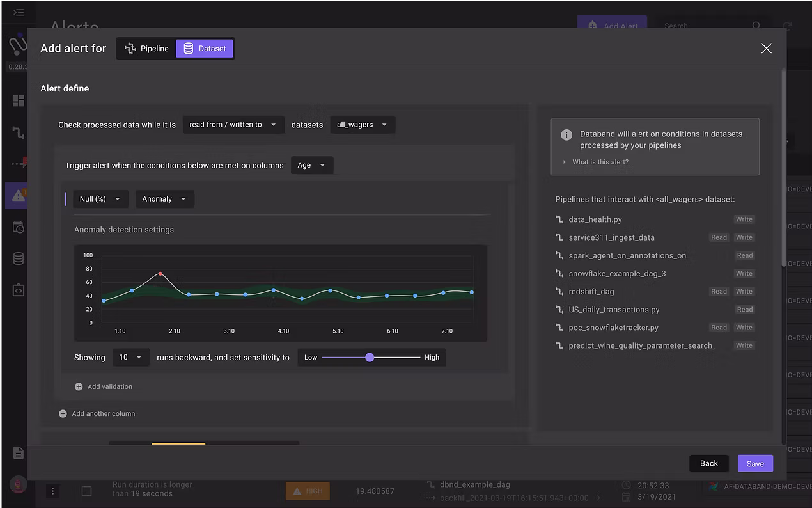Image resolution: width=812 pixels, height=508 pixels.
Task: Click the Pipeline flow icon in header
Action: tap(130, 49)
